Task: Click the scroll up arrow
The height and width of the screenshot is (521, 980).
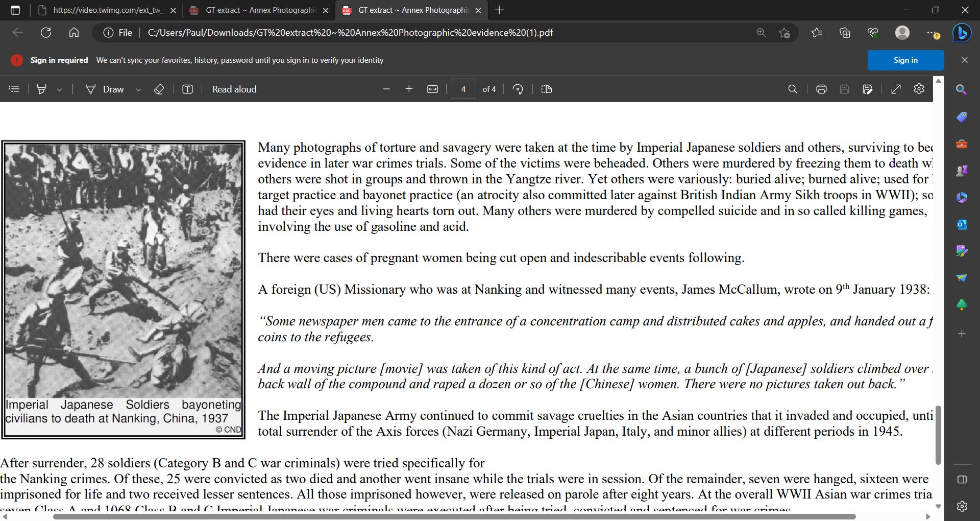Action: tap(938, 81)
